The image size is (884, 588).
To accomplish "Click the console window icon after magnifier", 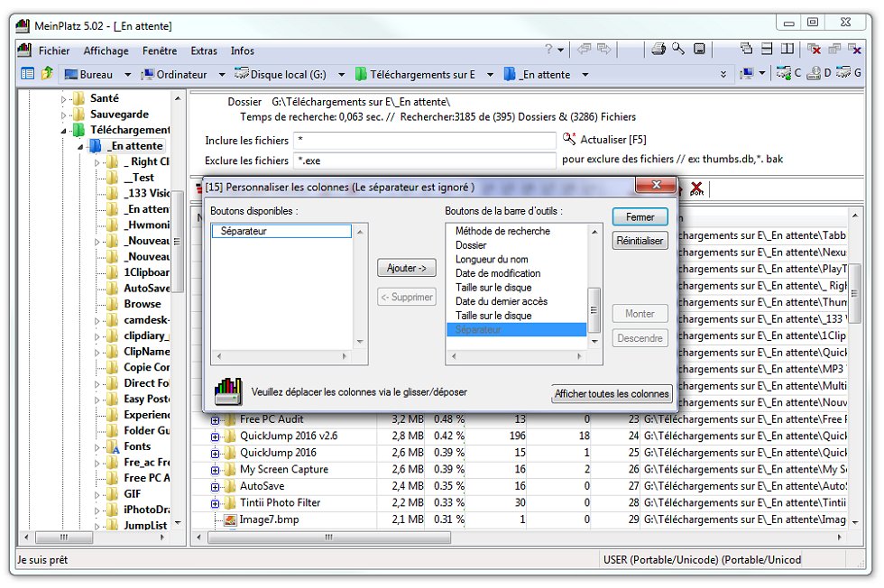I will pos(699,49).
